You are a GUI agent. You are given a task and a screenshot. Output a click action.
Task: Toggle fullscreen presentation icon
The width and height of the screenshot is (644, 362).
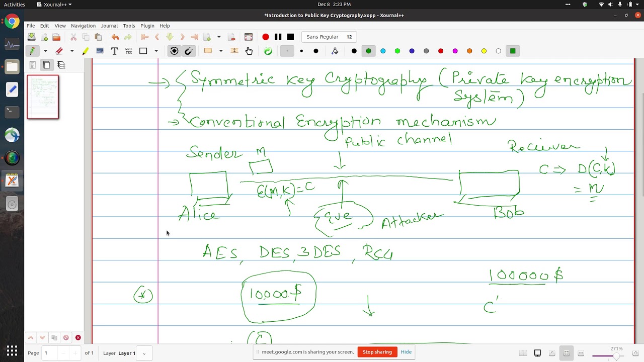[248, 37]
